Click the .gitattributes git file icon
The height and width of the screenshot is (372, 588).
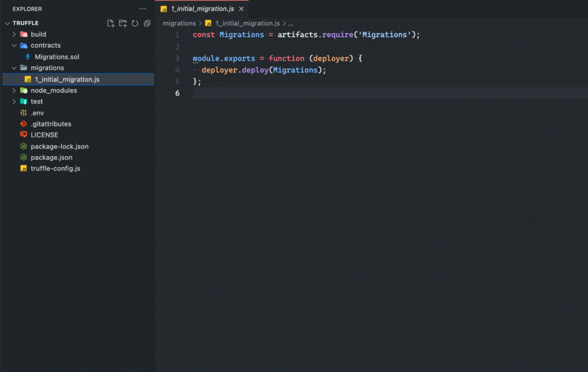click(24, 124)
